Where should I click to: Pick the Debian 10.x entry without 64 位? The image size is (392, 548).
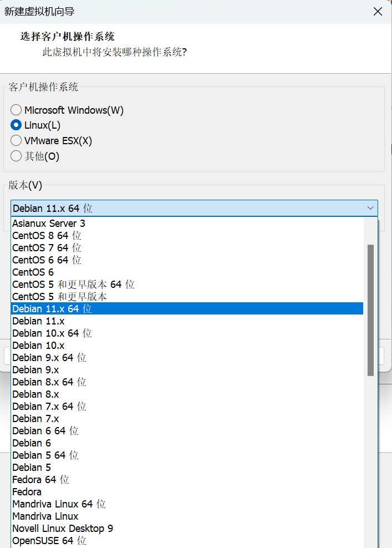187,346
